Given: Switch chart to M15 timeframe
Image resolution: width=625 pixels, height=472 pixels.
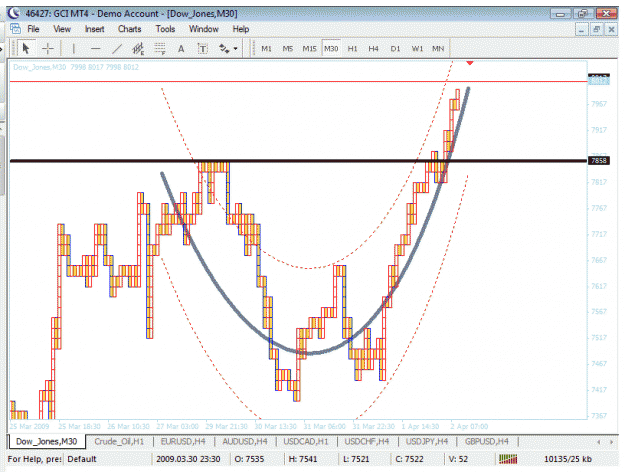Looking at the screenshot, I should (309, 49).
